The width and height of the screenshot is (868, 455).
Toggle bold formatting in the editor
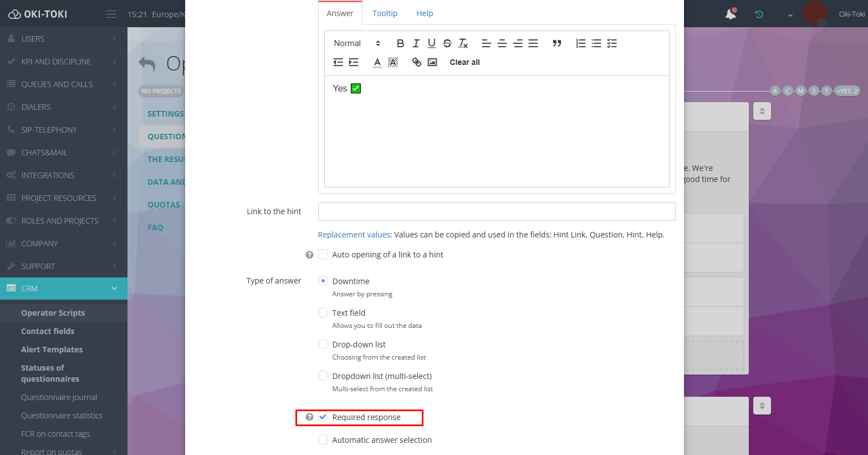[400, 43]
